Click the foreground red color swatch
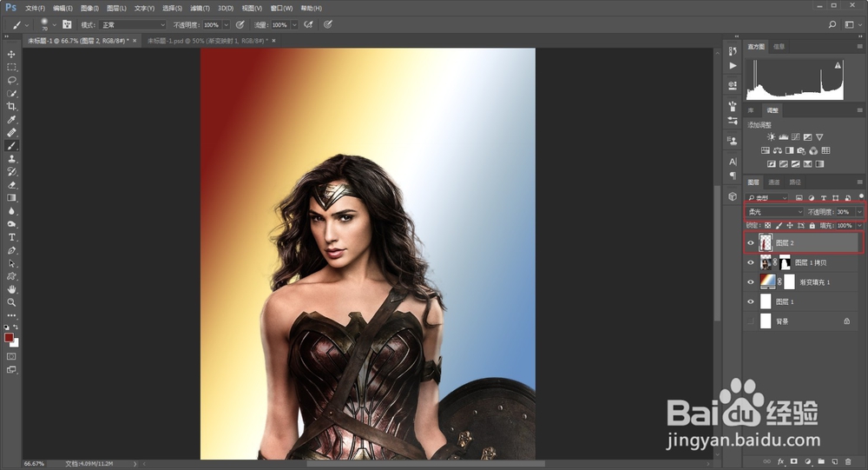This screenshot has width=868, height=470. pos(9,338)
